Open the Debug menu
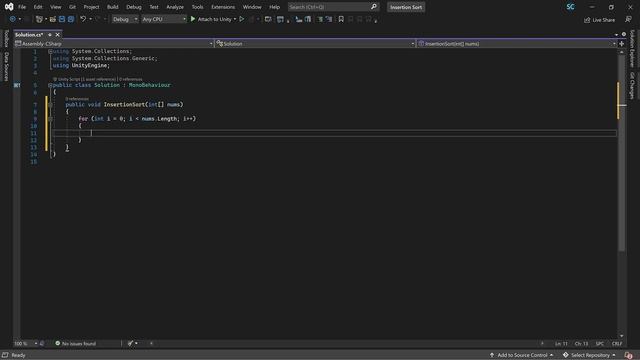 pos(133,7)
